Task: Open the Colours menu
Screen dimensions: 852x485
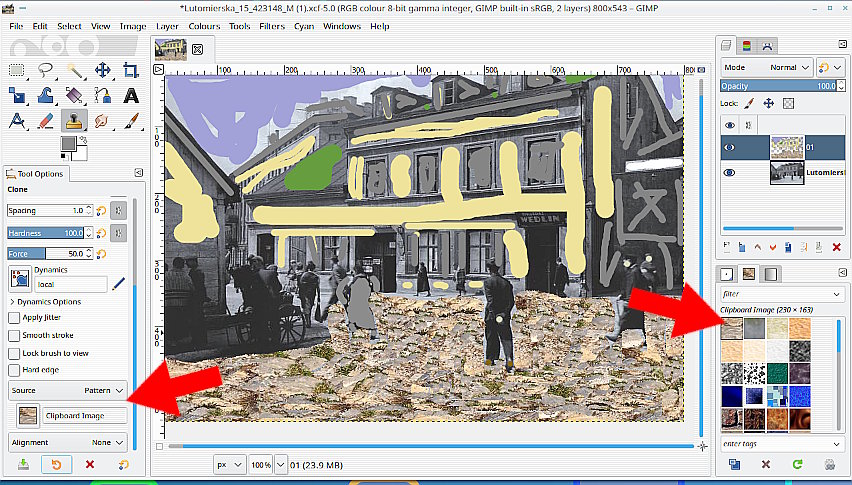Action: pos(204,26)
